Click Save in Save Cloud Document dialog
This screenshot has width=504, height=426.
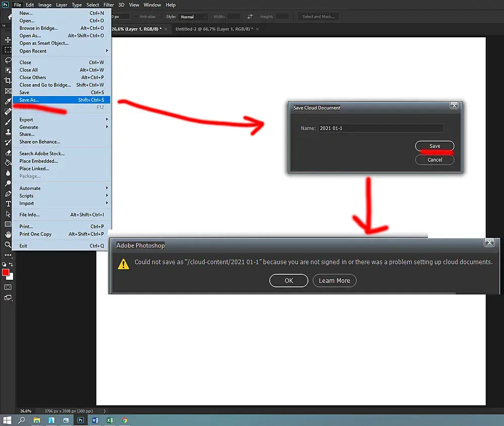pos(434,146)
